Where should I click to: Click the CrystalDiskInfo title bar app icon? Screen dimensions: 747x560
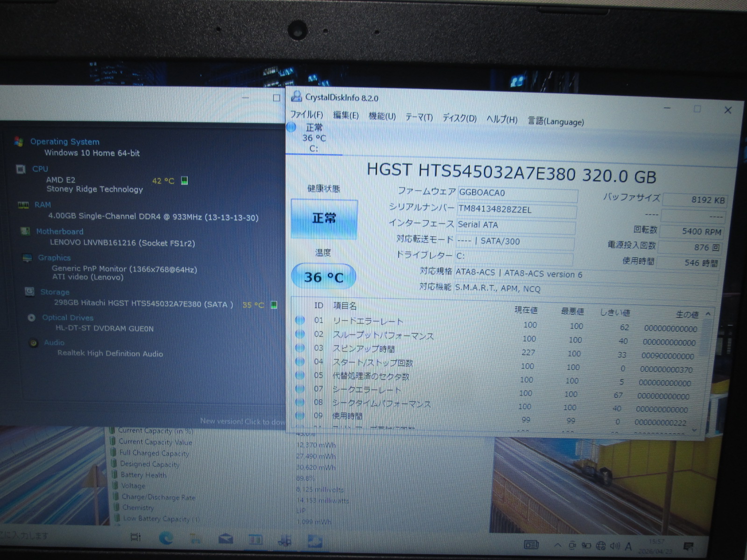coord(296,97)
